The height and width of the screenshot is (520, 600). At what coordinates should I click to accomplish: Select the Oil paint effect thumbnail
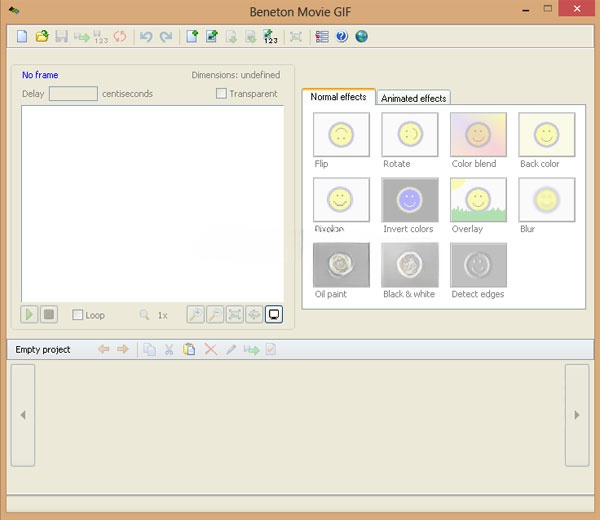tap(341, 265)
